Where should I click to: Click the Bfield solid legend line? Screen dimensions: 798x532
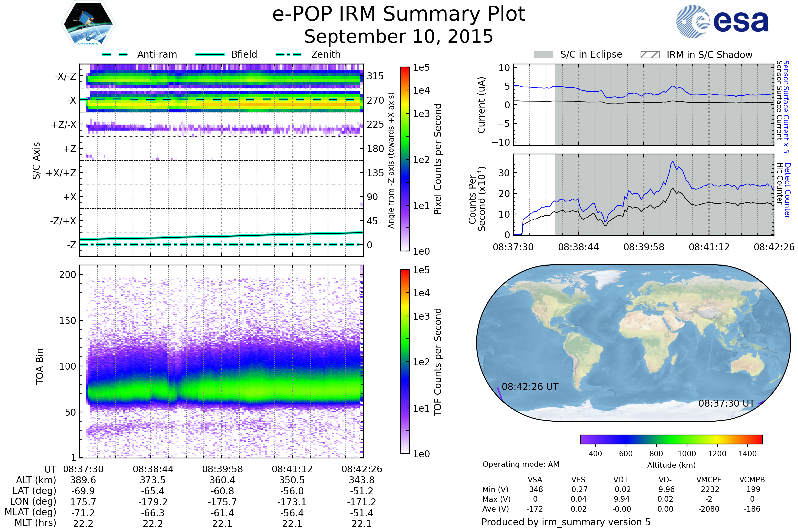210,54
